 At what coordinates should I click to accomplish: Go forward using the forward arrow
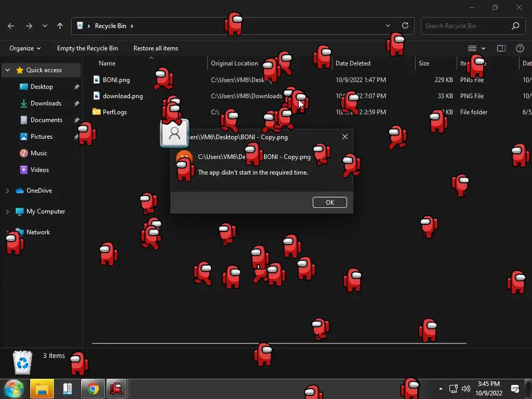point(29,26)
